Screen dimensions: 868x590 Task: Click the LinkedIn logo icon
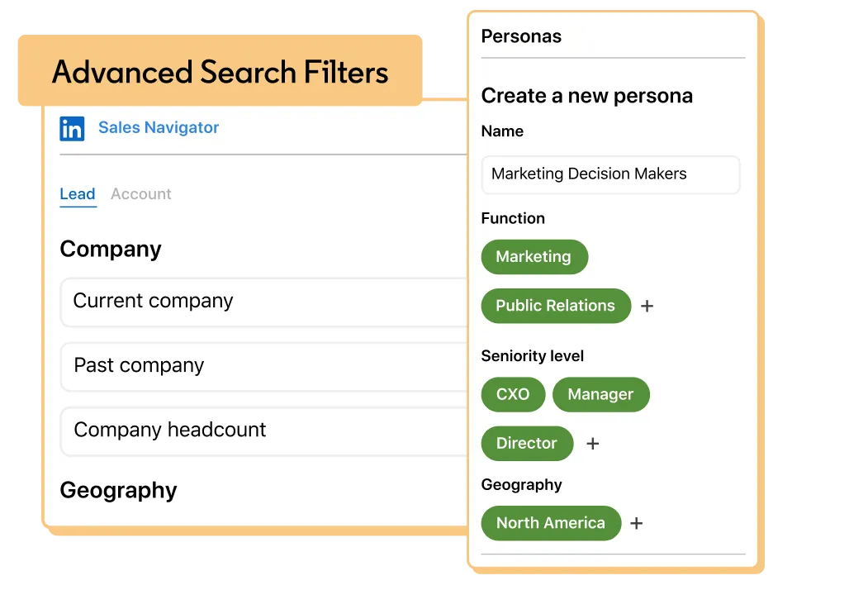point(72,129)
